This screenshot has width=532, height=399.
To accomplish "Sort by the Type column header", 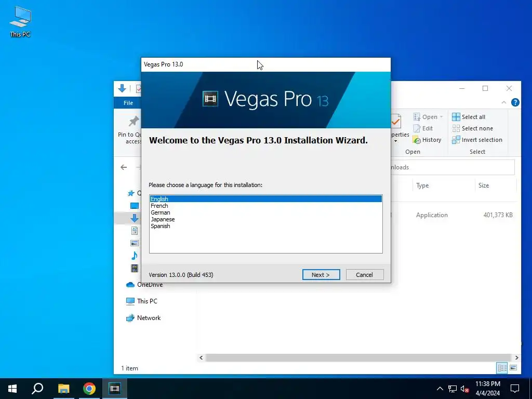I will point(422,185).
